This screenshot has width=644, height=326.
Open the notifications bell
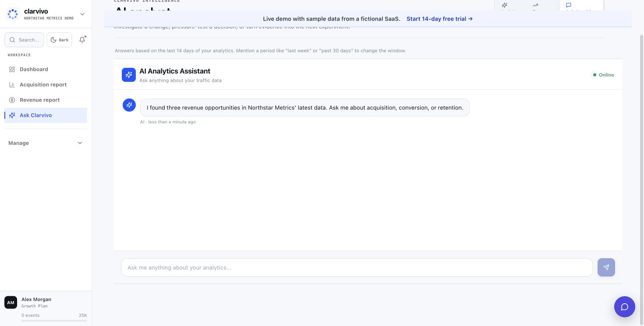pos(82,40)
